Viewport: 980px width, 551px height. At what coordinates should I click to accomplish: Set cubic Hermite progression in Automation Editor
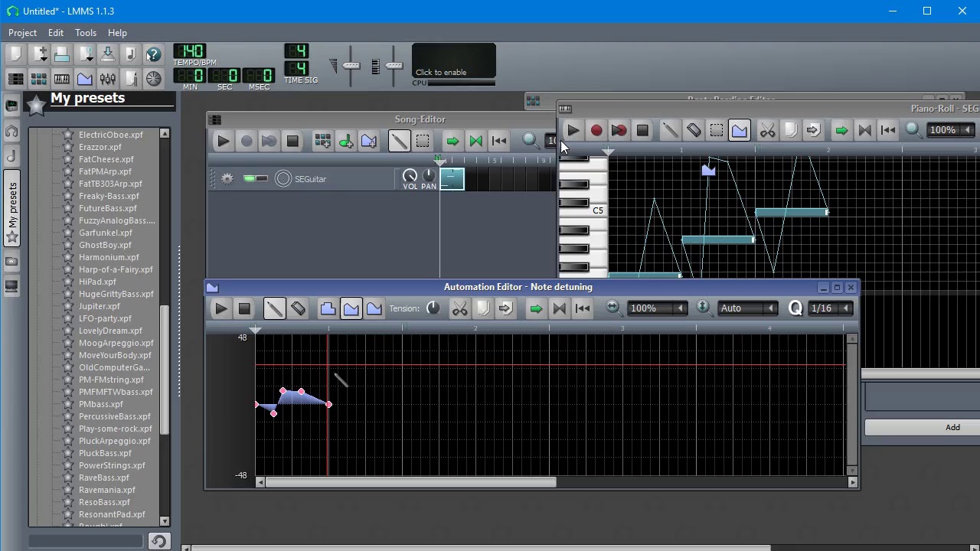point(374,308)
